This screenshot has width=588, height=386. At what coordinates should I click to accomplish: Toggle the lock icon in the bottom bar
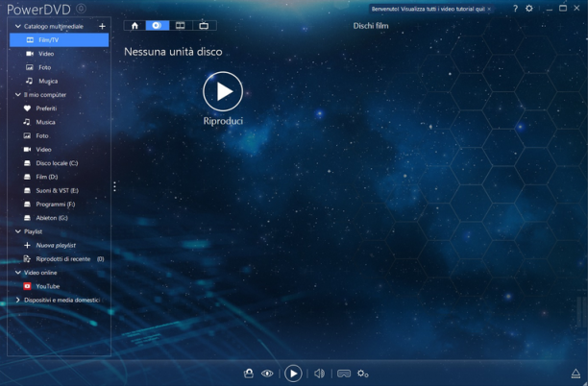(249, 374)
